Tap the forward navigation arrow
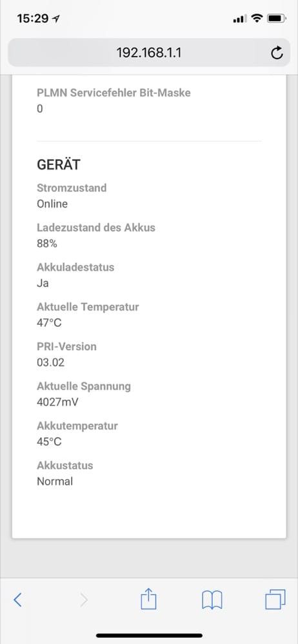Screen dimensions: 298x644 pyautogui.click(x=84, y=600)
